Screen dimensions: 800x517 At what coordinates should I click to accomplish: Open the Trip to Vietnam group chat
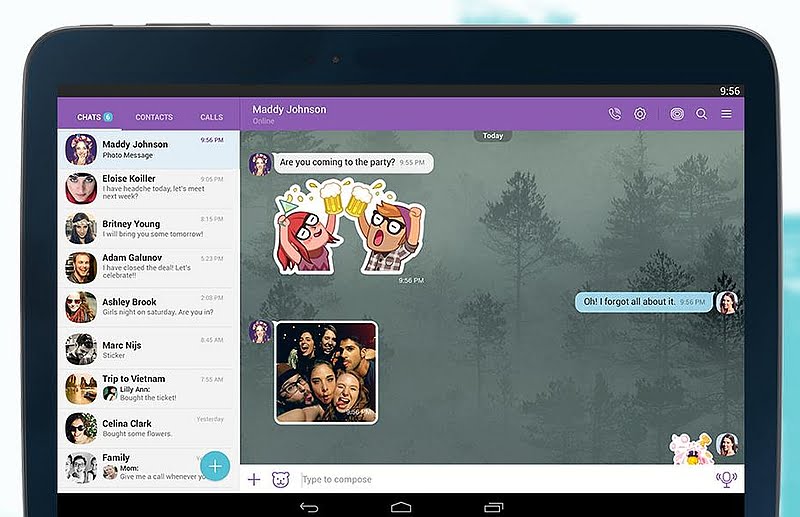click(148, 387)
